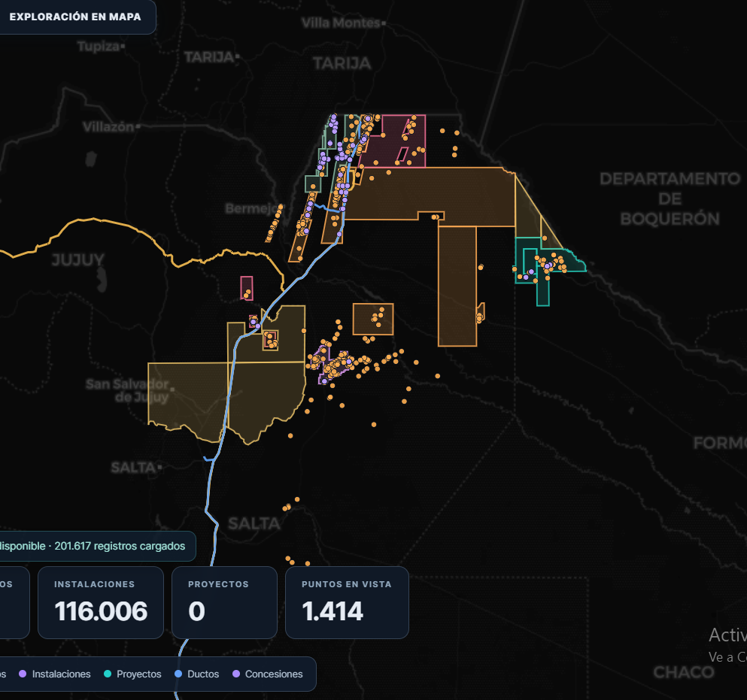747x700 pixels.
Task: Open the Puntos en vista 1.414 card
Action: (x=347, y=602)
